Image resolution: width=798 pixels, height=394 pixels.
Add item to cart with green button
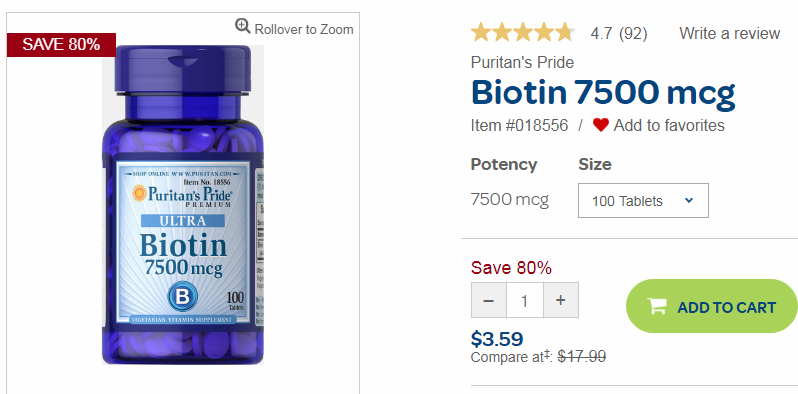point(711,306)
